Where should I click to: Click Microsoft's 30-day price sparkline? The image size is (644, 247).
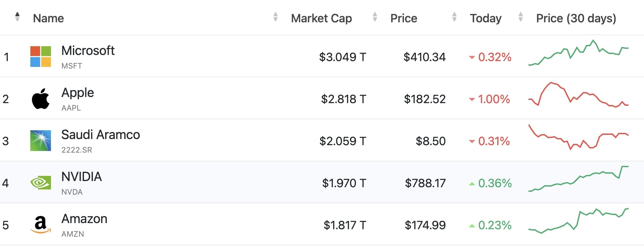pyautogui.click(x=578, y=53)
